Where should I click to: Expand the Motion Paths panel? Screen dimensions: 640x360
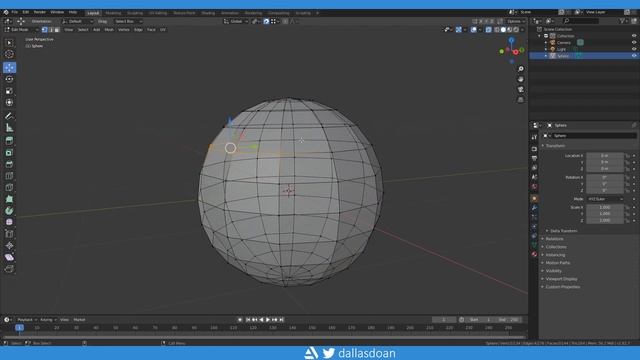[558, 263]
